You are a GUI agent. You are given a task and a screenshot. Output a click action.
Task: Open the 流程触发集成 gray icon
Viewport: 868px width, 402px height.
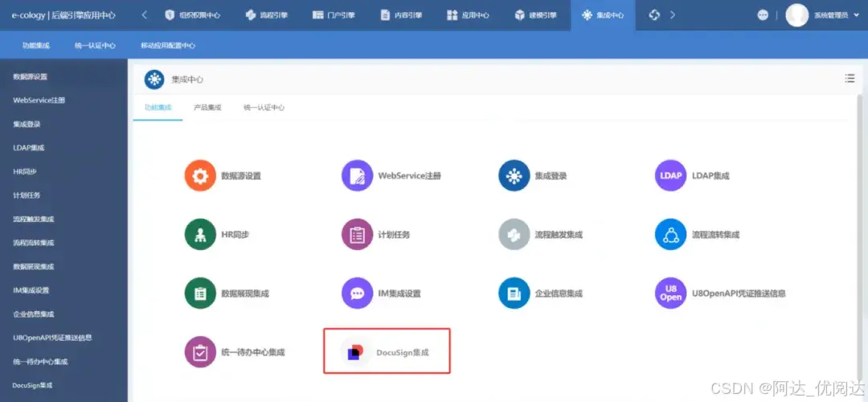pyautogui.click(x=514, y=234)
